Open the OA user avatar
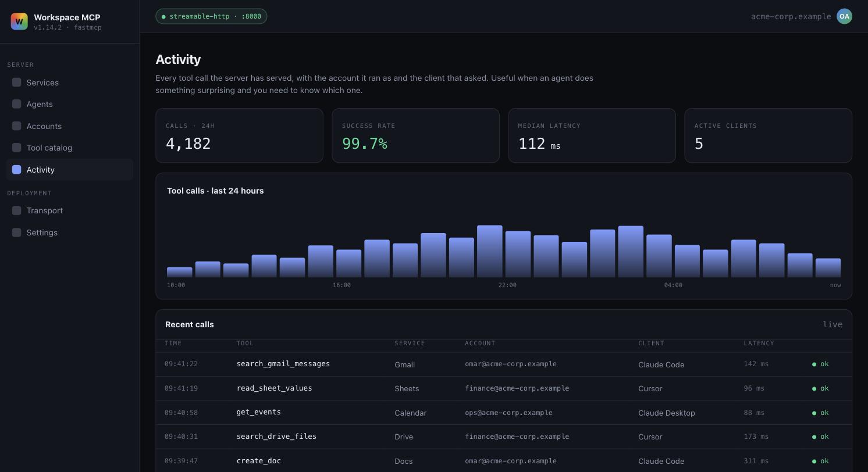Screen dimensions: 868x472 click(x=844, y=16)
